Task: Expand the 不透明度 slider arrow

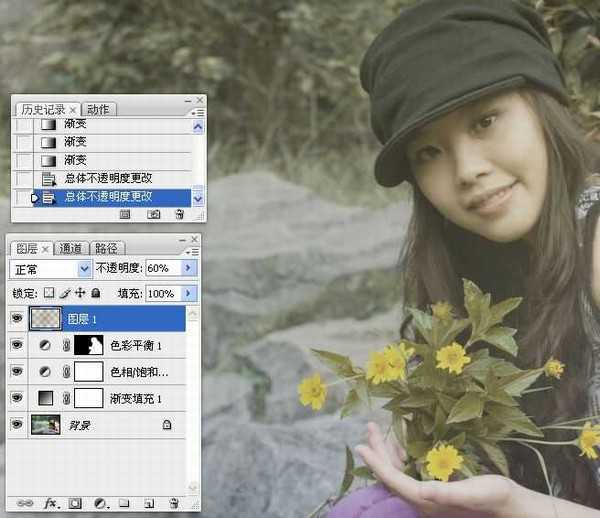Action: click(x=190, y=269)
